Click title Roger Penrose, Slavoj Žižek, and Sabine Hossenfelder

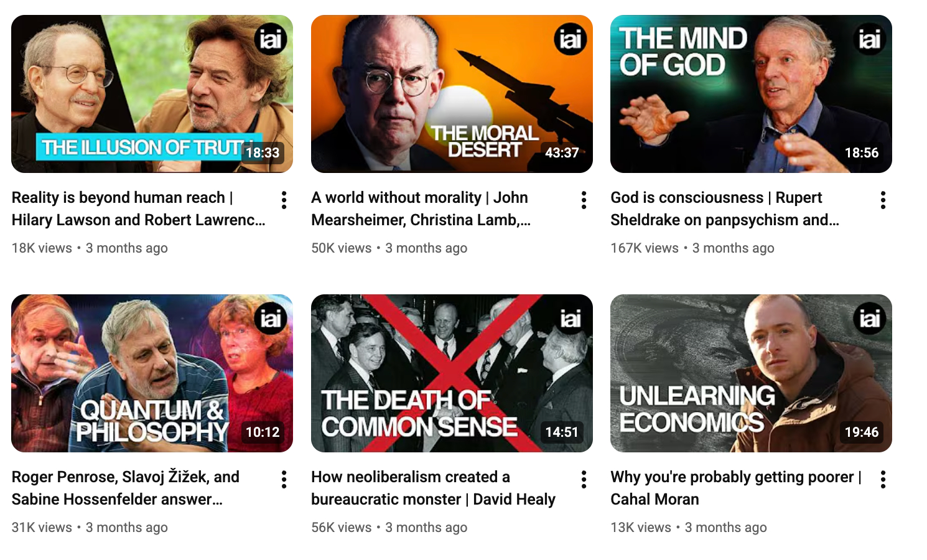[x=126, y=488]
